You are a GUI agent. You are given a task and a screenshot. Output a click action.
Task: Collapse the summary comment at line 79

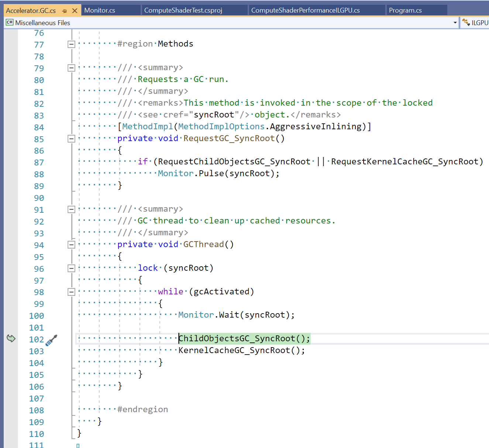(71, 68)
